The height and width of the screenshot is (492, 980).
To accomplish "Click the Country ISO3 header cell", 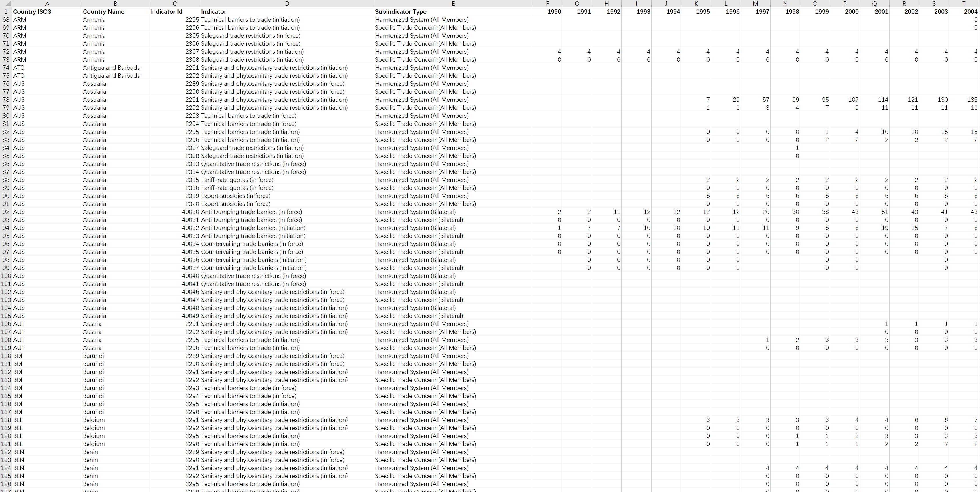I will pyautogui.click(x=32, y=11).
